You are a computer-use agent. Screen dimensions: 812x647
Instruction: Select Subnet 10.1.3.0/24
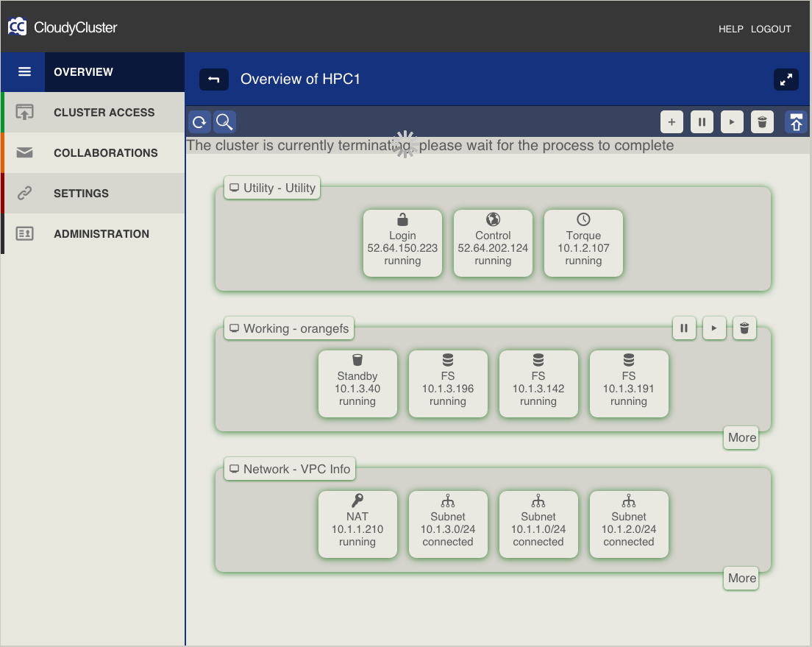(x=448, y=523)
